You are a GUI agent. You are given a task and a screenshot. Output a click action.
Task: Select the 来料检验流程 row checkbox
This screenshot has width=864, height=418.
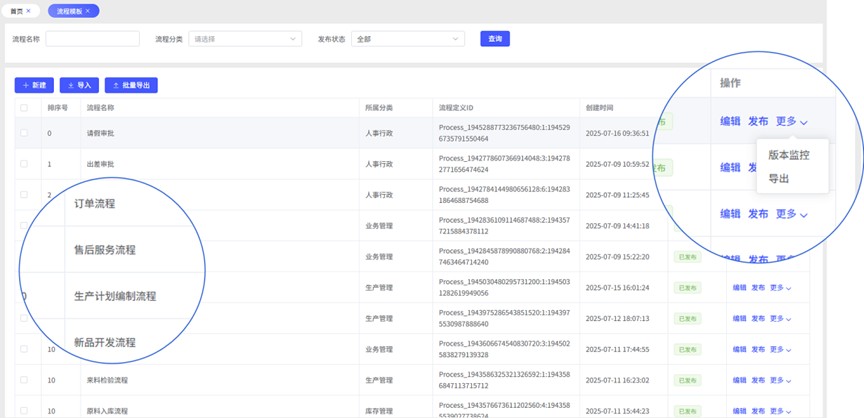coord(24,379)
